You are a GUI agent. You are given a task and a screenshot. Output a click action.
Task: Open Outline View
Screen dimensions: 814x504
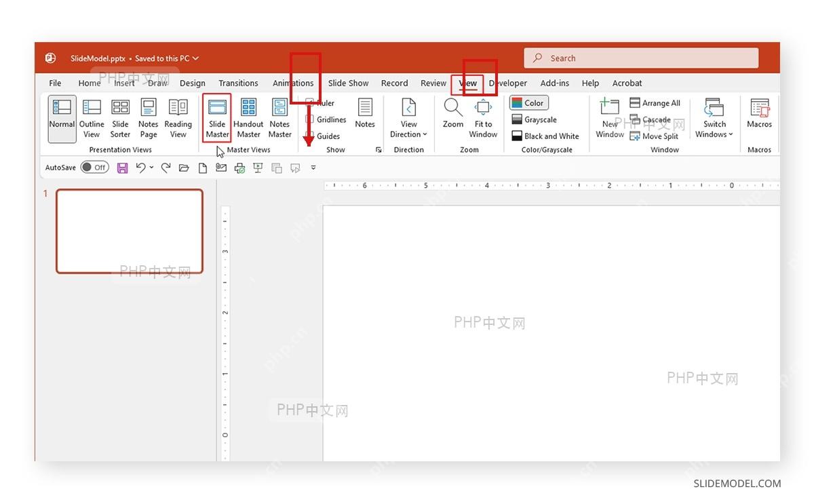tap(92, 118)
